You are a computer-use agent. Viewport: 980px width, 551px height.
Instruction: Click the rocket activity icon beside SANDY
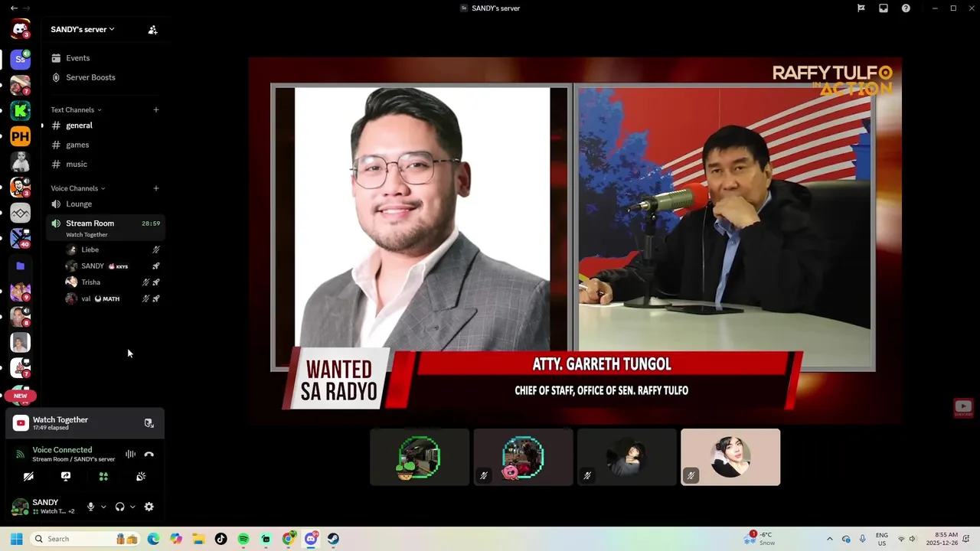156,266
